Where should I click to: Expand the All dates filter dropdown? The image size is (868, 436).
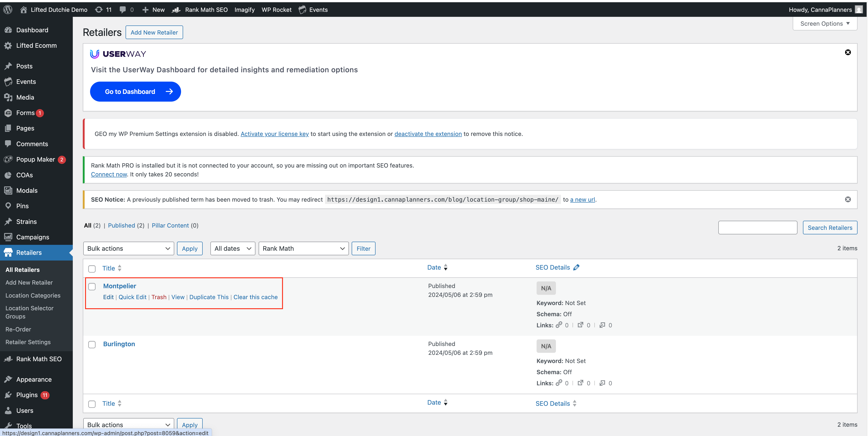point(232,248)
